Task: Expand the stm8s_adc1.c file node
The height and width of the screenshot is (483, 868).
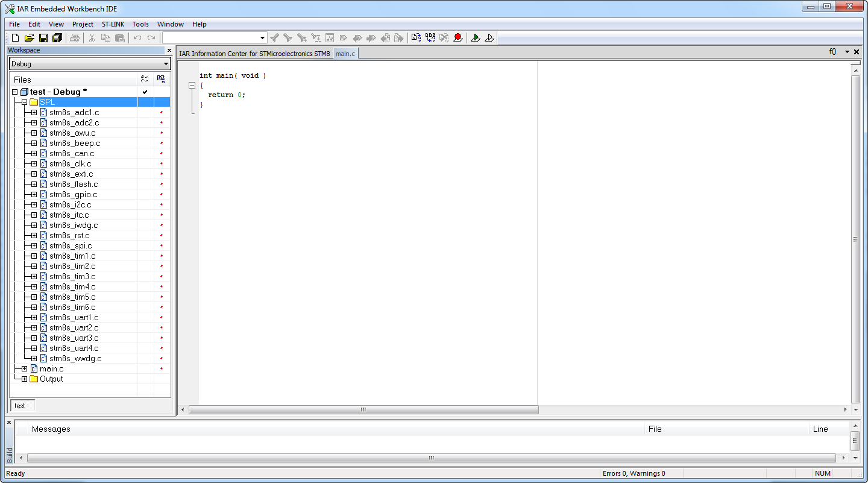Action: (x=34, y=113)
